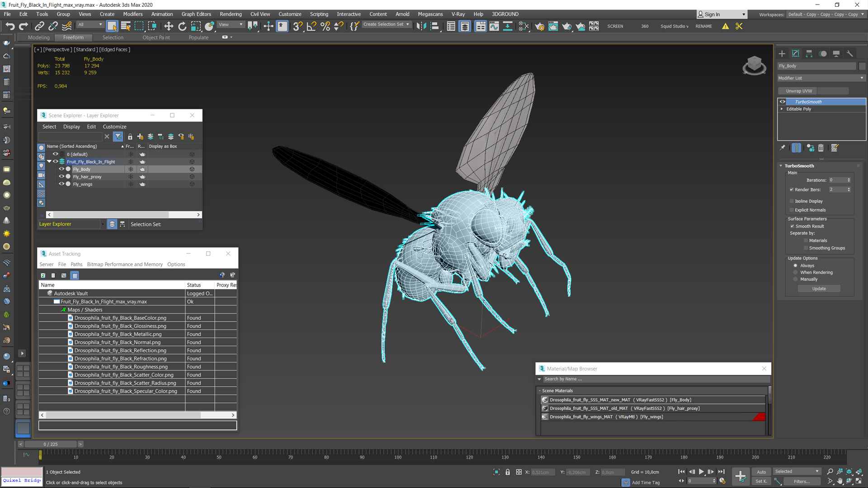Click the Update button in TurboSmooth
Viewport: 868px width, 488px height.
(x=820, y=288)
